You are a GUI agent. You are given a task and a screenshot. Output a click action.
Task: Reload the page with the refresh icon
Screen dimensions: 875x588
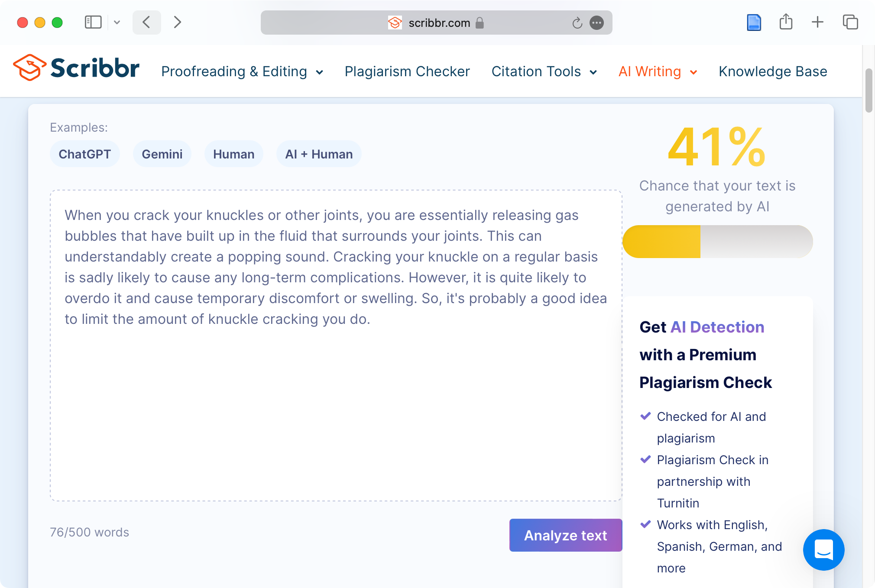point(577,23)
